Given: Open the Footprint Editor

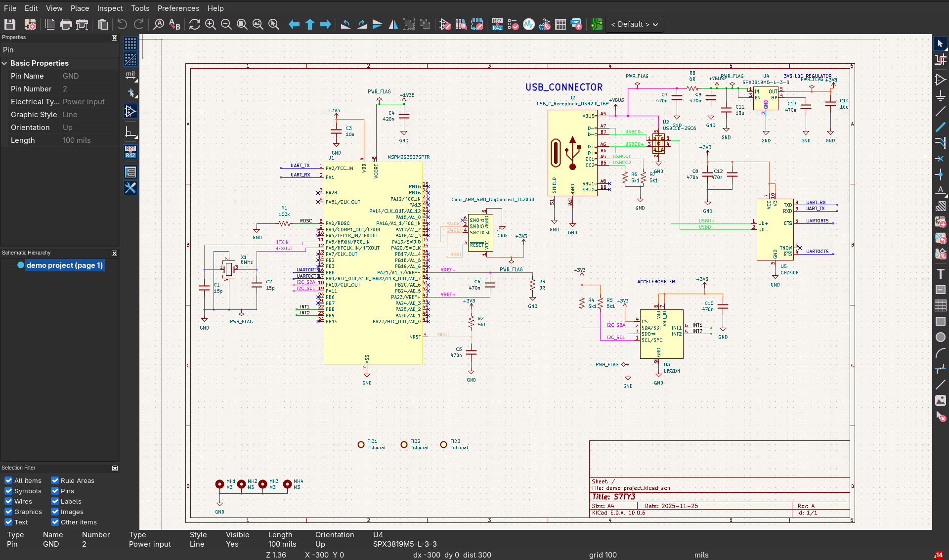Looking at the screenshot, I should tap(477, 24).
